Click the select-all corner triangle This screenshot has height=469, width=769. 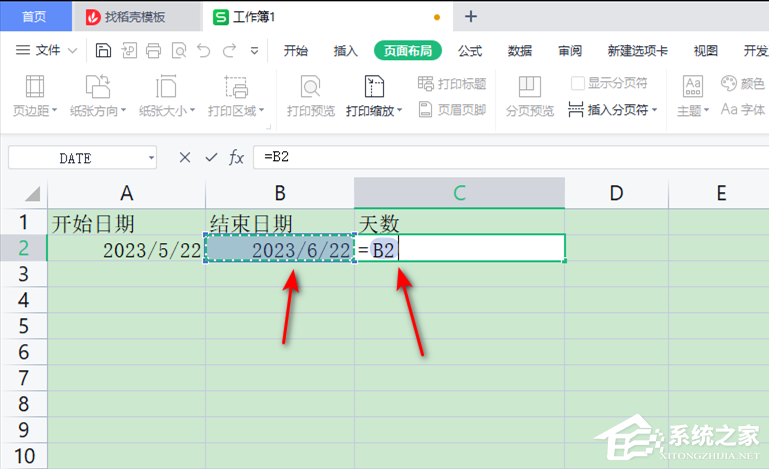(32, 194)
